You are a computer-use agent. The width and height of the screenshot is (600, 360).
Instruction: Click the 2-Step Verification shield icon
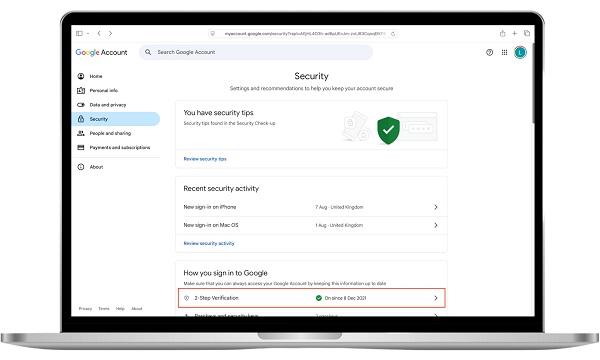pyautogui.click(x=187, y=298)
